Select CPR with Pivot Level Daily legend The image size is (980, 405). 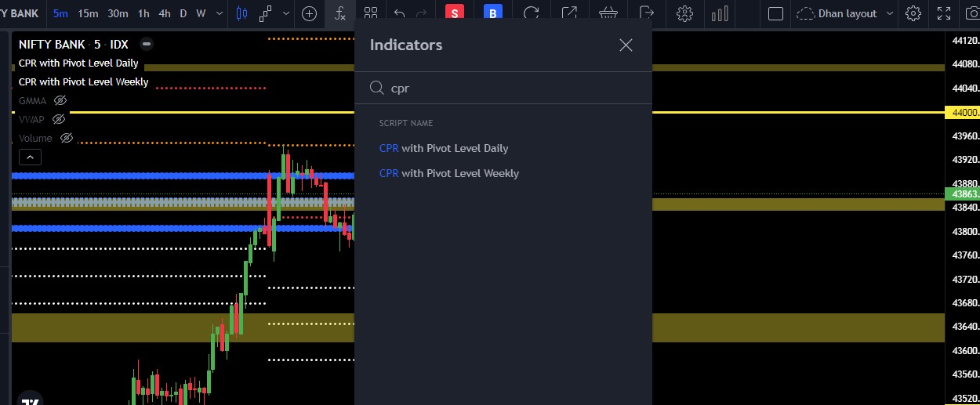click(78, 63)
